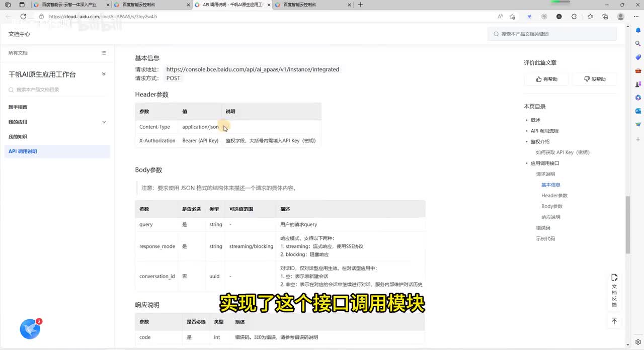
Task: Open the 文档反馈 feedback icon
Action: [614, 291]
